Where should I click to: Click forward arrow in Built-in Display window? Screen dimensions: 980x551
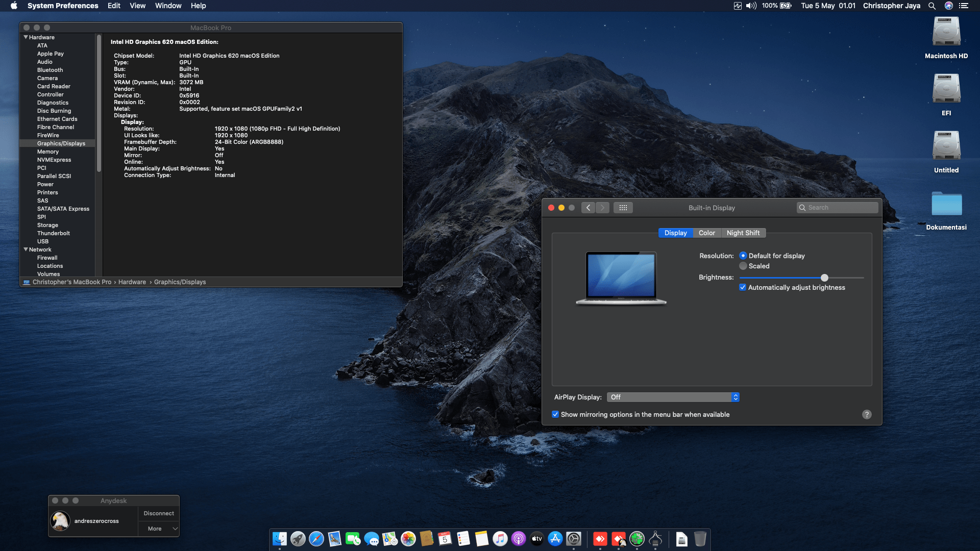coord(602,208)
